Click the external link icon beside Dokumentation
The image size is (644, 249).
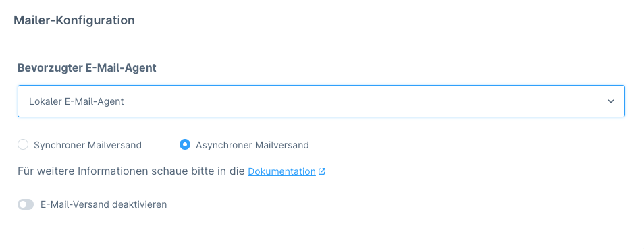click(322, 171)
